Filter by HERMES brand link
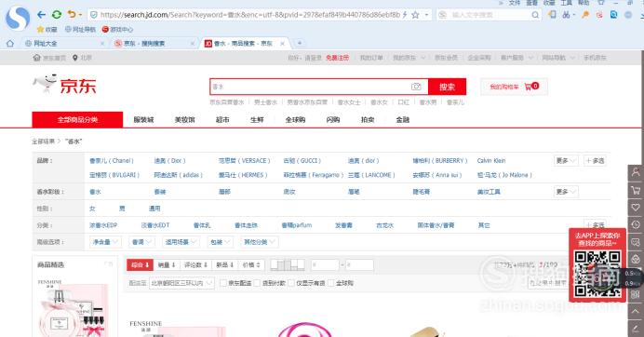Viewport: 644px width, 337px height. (243, 175)
